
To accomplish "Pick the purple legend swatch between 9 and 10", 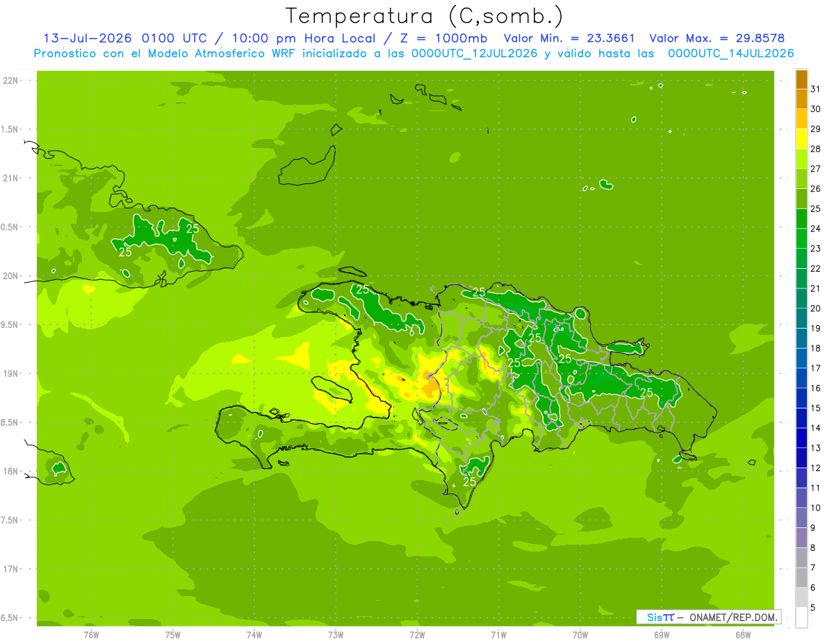I will (801, 518).
